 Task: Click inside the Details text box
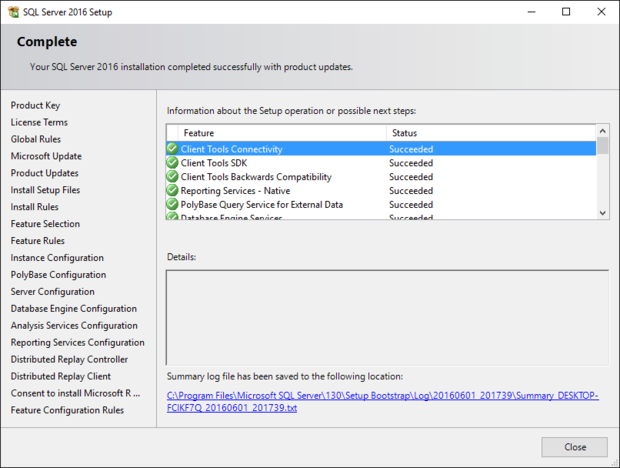tap(388, 318)
